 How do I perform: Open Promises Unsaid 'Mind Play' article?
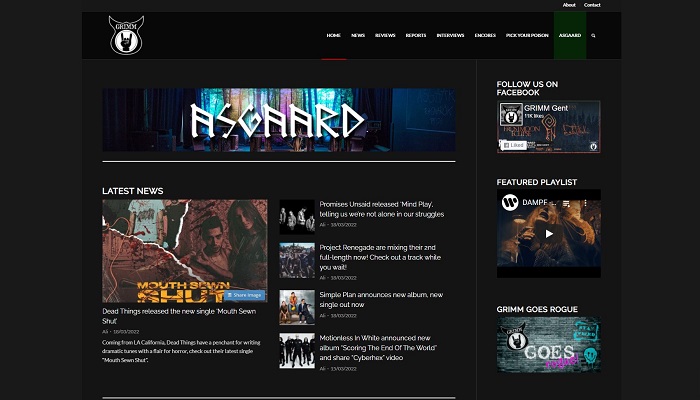(x=381, y=208)
